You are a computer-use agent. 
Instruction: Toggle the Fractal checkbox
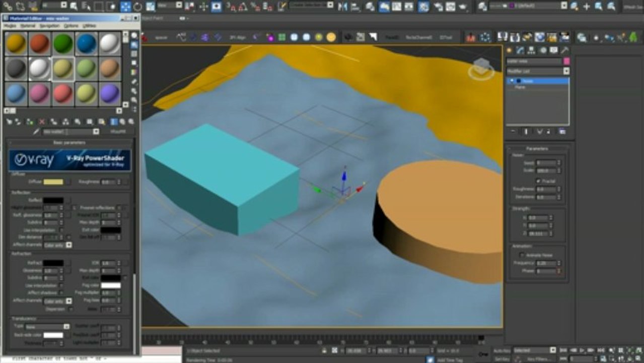pyautogui.click(x=539, y=180)
